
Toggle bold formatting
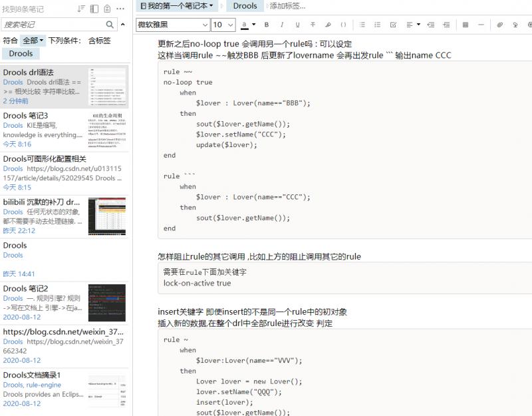(x=267, y=25)
